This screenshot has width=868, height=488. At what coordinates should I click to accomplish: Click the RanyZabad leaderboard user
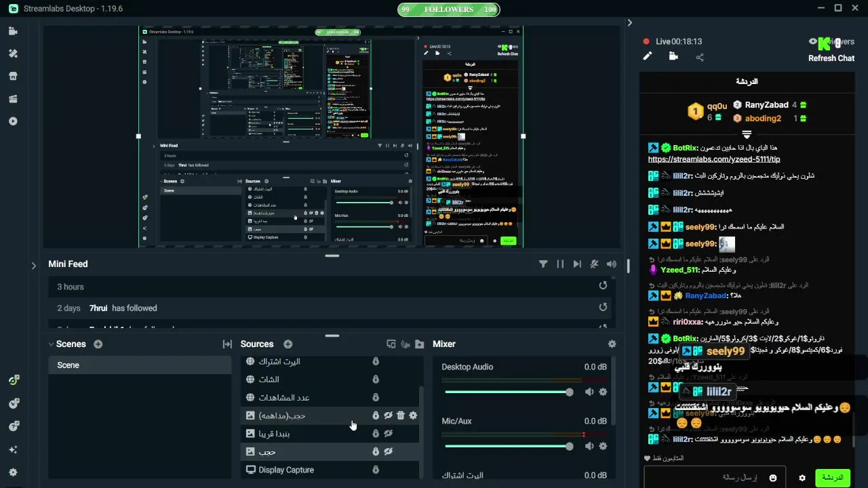click(x=766, y=105)
